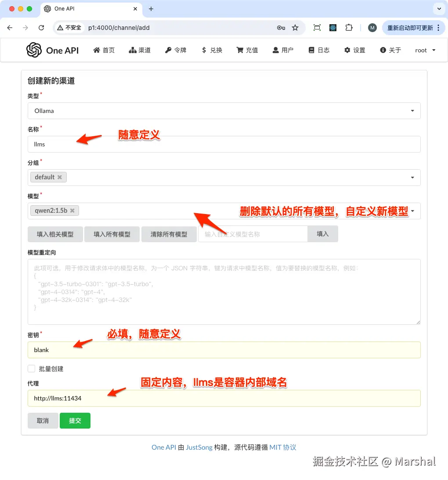Open the 充值 top-up menu
This screenshot has height=480, width=448.
pos(247,50)
